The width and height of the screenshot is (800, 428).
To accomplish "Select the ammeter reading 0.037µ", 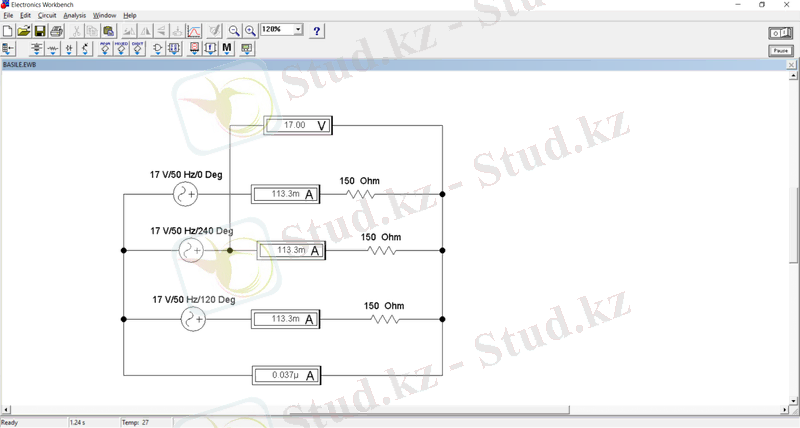I will [287, 375].
